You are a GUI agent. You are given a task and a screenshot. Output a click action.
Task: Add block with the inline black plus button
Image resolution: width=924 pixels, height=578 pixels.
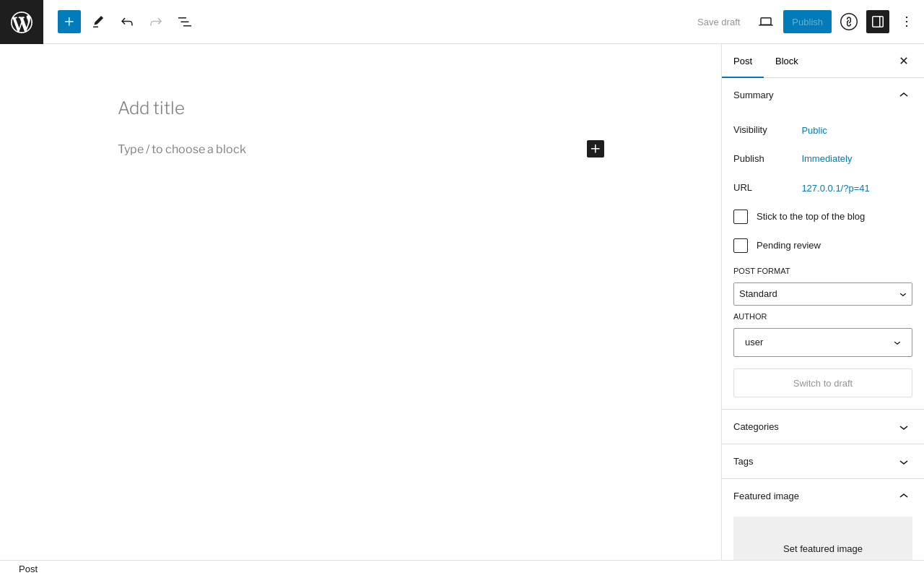pyautogui.click(x=596, y=149)
